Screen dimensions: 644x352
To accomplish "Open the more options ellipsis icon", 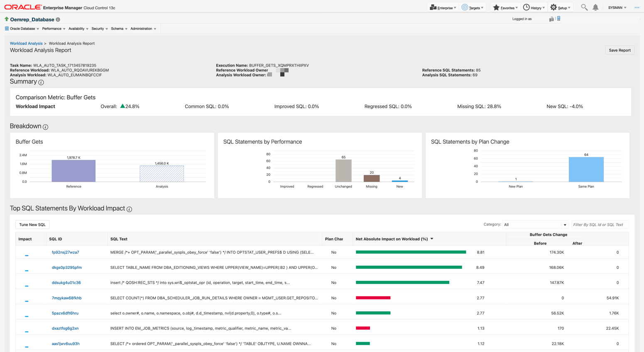I will coord(637,7).
